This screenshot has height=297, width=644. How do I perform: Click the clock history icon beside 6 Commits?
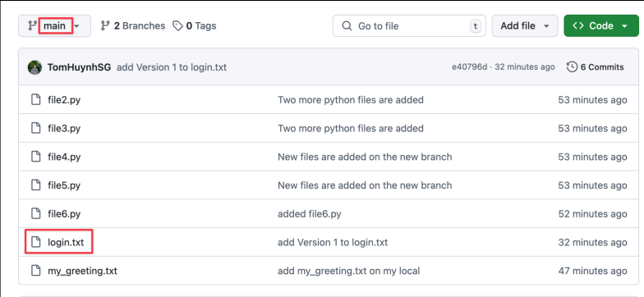click(x=572, y=67)
